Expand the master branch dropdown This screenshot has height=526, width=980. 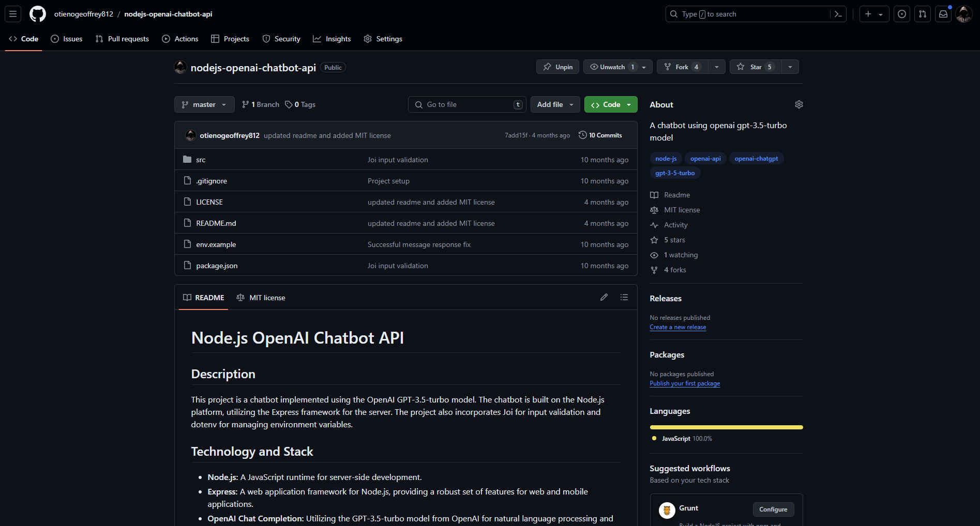204,104
